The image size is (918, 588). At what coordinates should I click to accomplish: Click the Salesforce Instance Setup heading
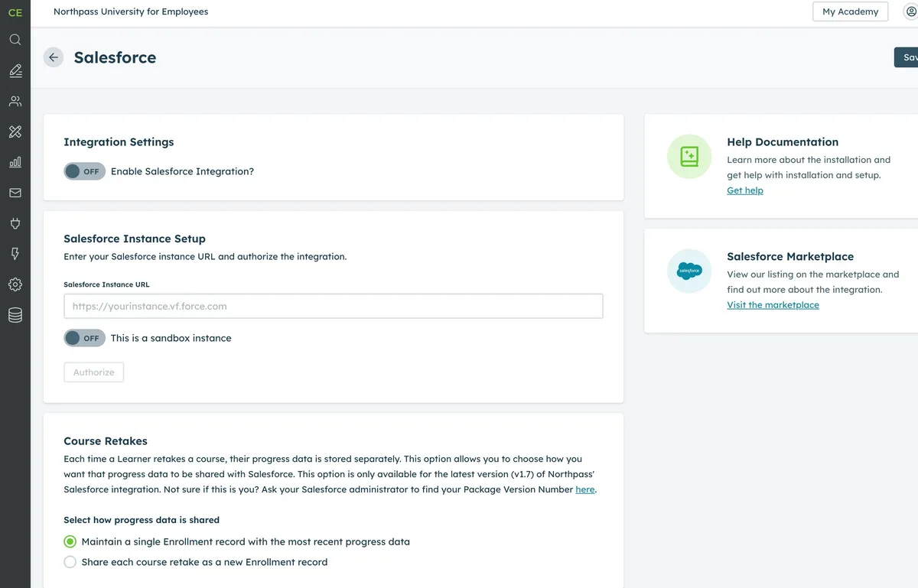(135, 239)
